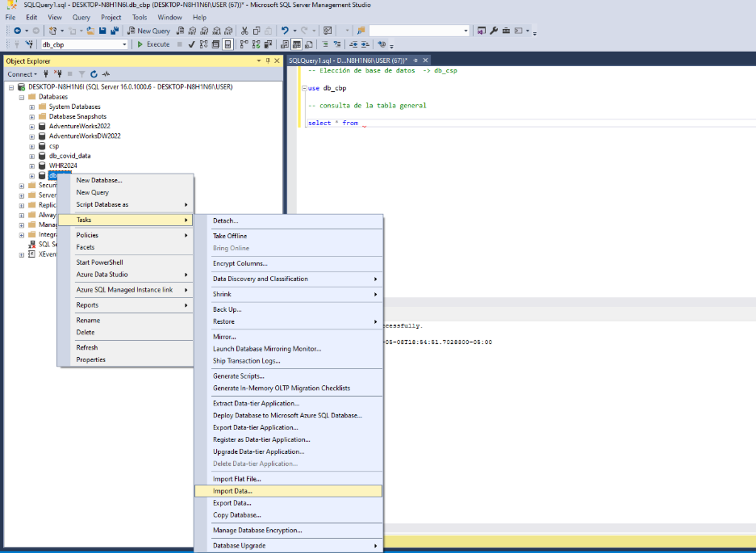Viewport: 756px width, 553px height.
Task: Save the query with the Save icon
Action: [102, 31]
